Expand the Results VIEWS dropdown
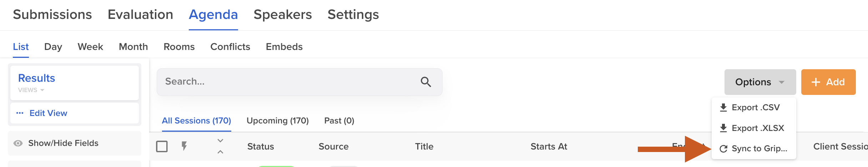Screen dimensions: 868x167 pyautogui.click(x=31, y=90)
